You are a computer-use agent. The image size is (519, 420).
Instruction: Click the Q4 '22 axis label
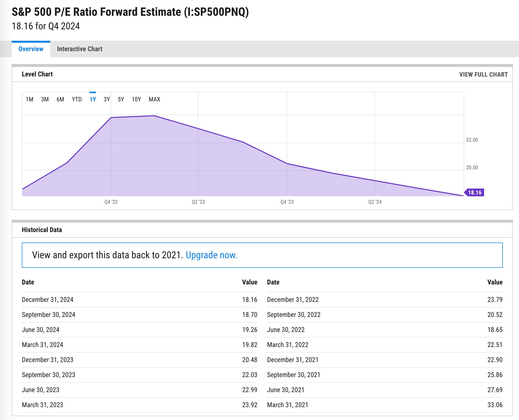pos(111,202)
